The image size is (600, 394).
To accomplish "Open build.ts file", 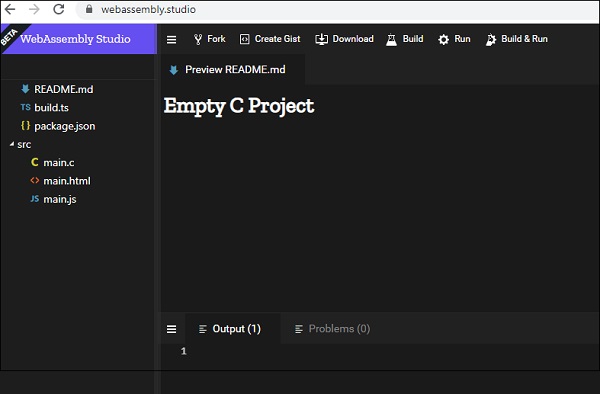I will click(44, 107).
